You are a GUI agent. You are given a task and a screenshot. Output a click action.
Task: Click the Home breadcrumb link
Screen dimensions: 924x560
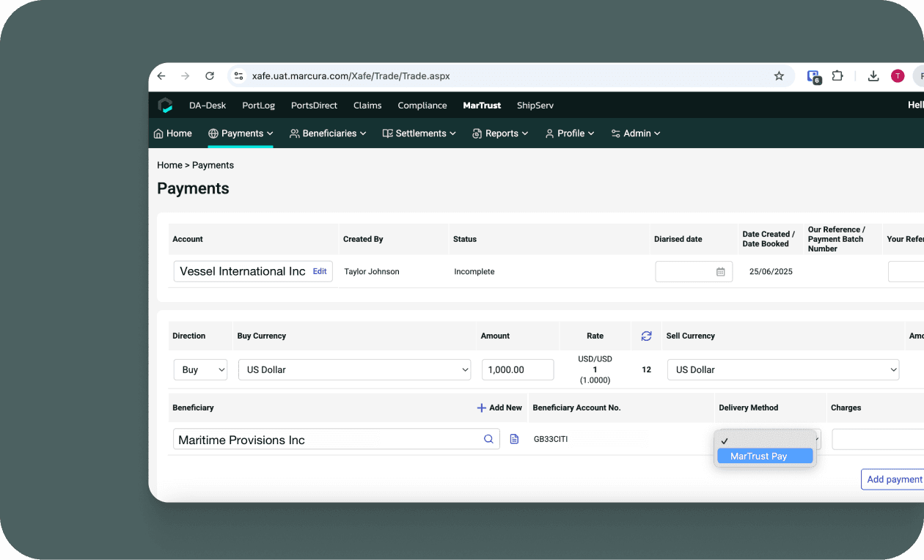(169, 165)
